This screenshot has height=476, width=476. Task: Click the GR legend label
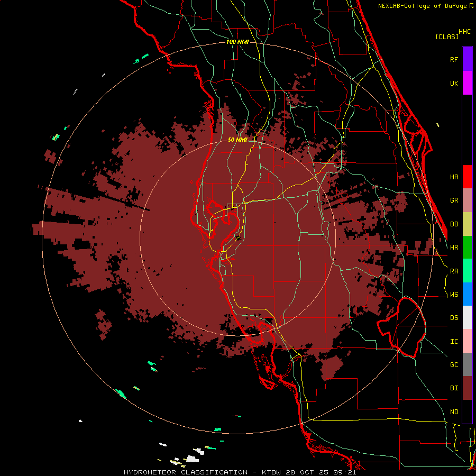(454, 200)
